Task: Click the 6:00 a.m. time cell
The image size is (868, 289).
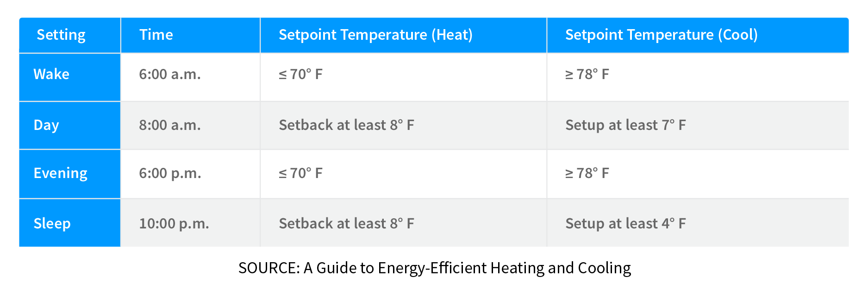Action: click(170, 74)
